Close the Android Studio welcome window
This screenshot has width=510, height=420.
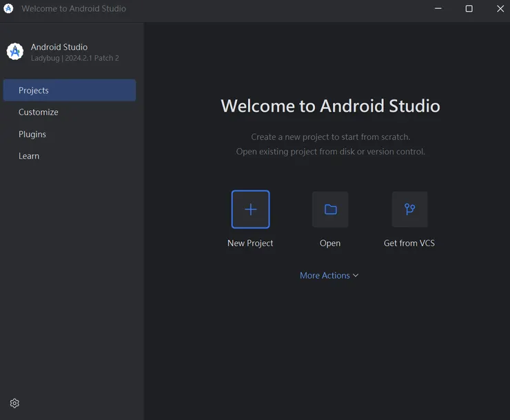(x=500, y=9)
